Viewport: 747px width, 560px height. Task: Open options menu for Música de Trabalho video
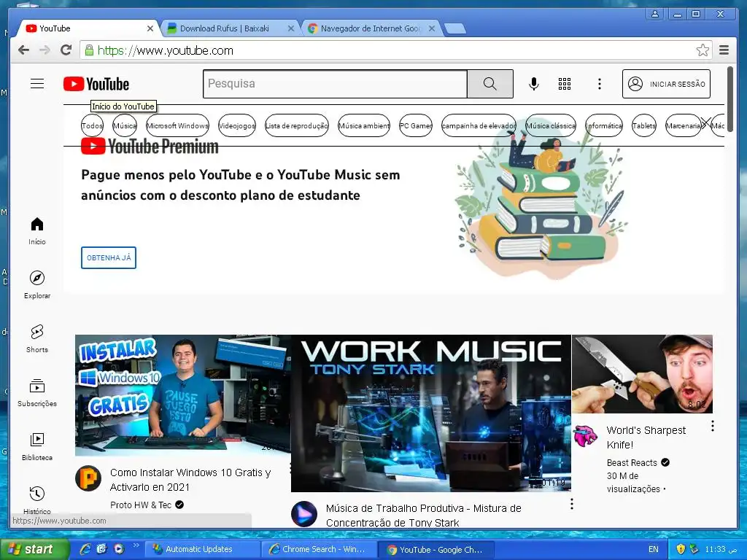pos(572,504)
